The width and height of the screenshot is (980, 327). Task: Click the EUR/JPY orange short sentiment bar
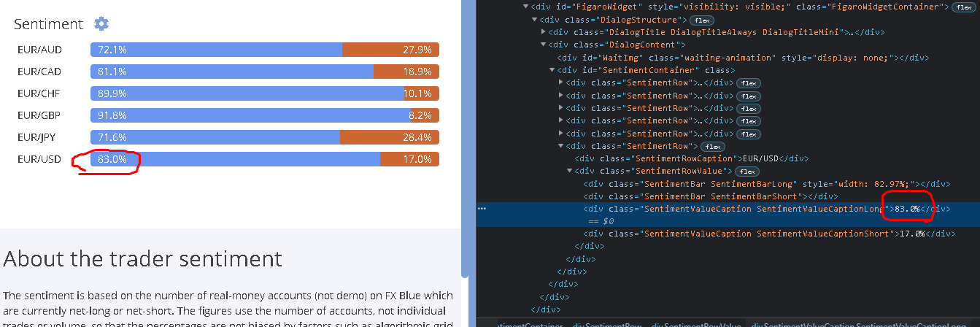390,137
